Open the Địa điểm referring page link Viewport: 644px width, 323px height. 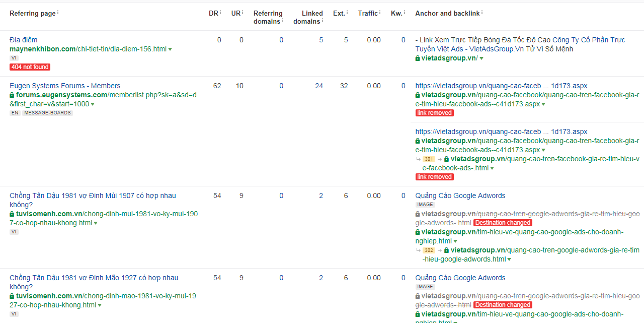[23, 40]
